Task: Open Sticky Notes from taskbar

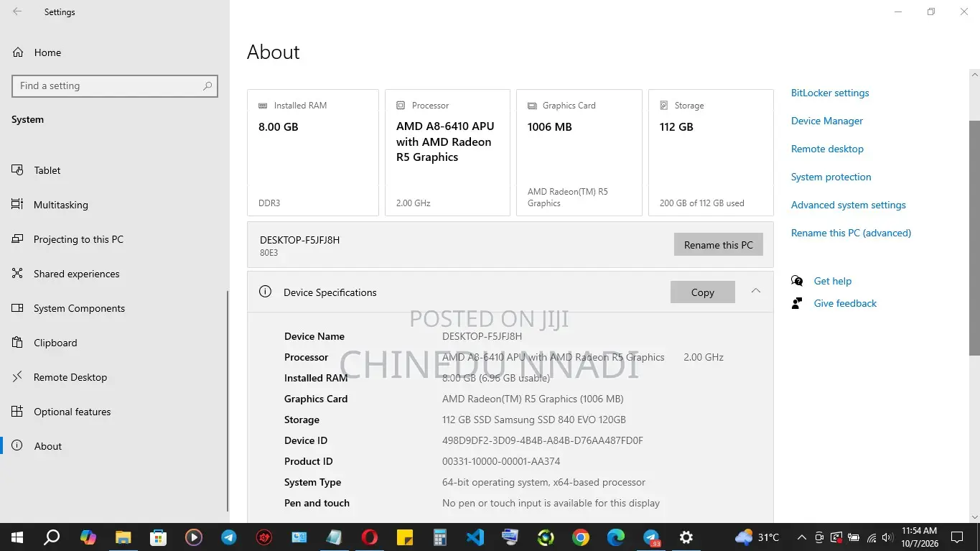Action: [404, 537]
